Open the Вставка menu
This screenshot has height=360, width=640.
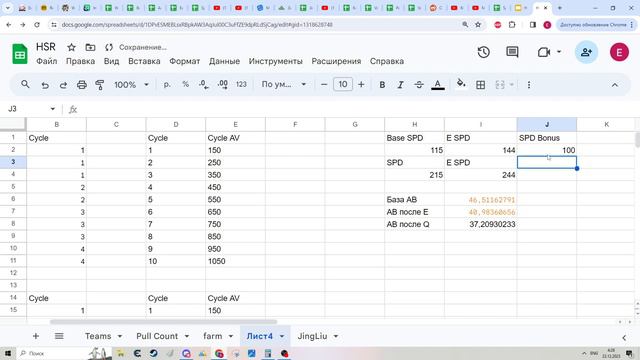click(144, 61)
